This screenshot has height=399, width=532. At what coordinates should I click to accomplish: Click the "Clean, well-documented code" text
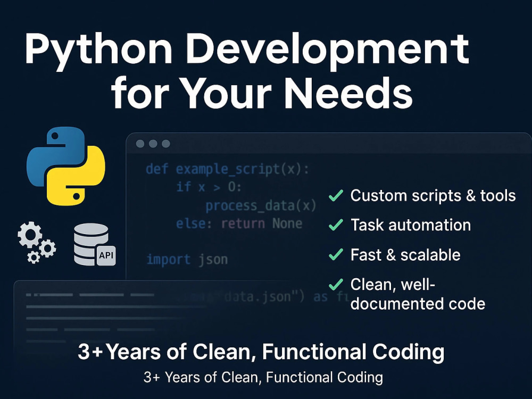tap(418, 294)
